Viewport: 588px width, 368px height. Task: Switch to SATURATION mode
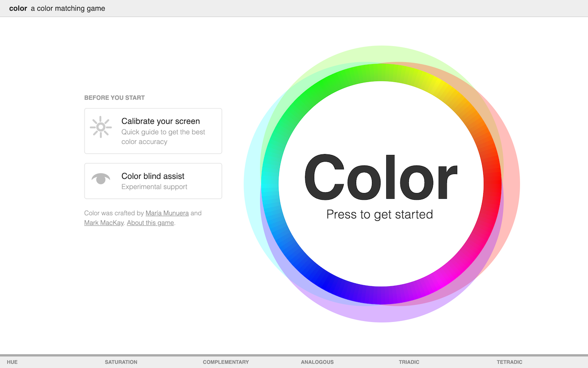(x=121, y=362)
